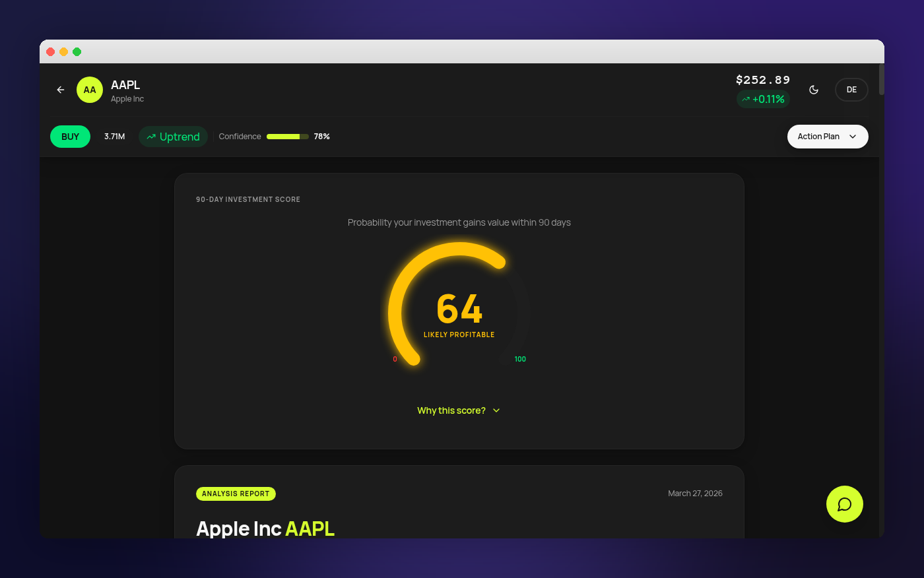Click the 3.71M volume value

[114, 137]
